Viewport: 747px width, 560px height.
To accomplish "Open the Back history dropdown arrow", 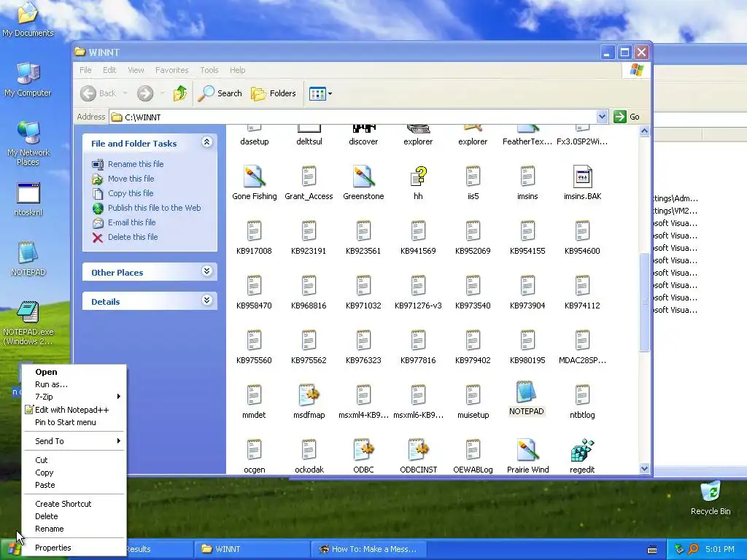I will point(125,93).
